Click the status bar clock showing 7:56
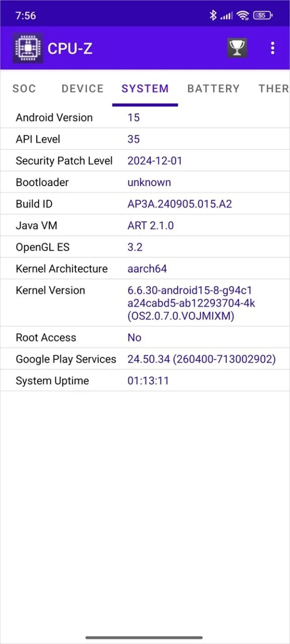Viewport: 290px width, 644px height. [25, 15]
